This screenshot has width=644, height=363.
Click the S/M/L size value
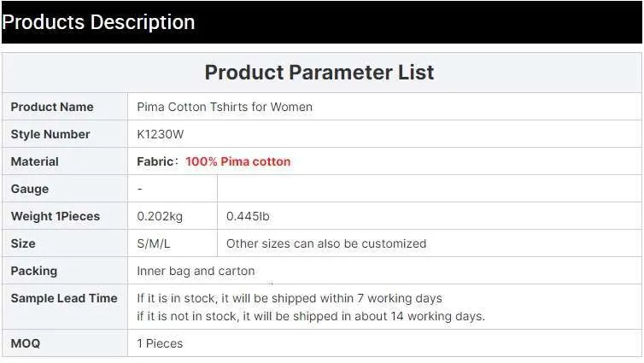click(x=153, y=244)
